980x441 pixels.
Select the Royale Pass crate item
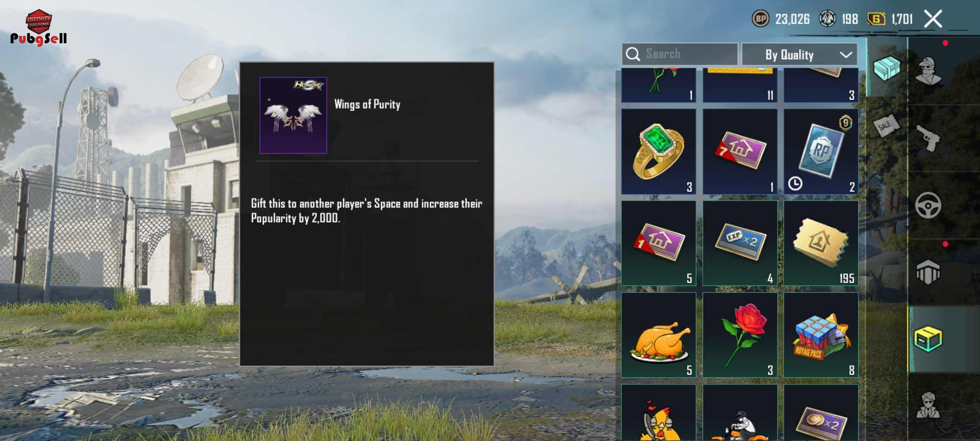[821, 335]
